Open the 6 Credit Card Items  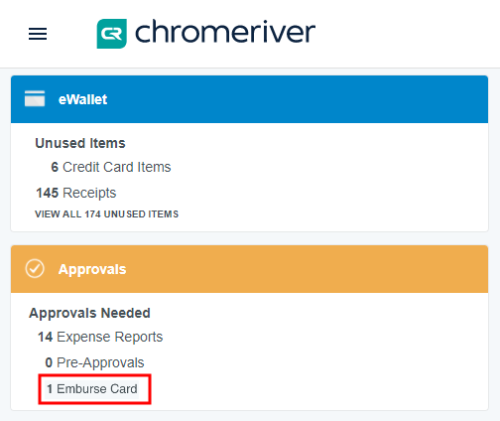111,167
